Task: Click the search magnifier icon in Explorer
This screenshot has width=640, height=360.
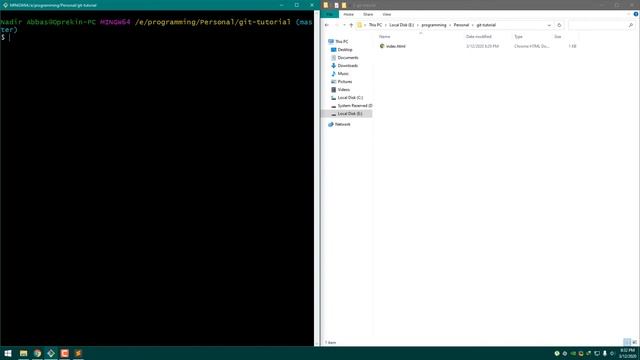Action: click(631, 25)
